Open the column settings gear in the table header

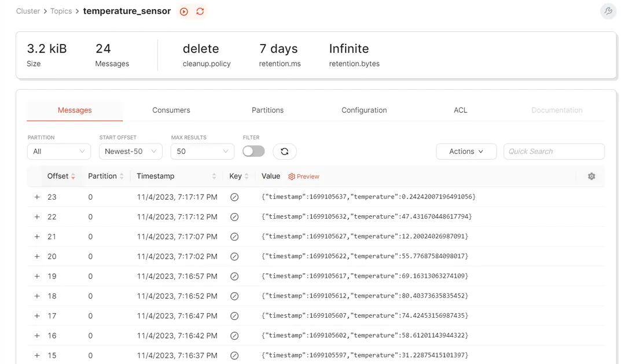[x=591, y=176]
